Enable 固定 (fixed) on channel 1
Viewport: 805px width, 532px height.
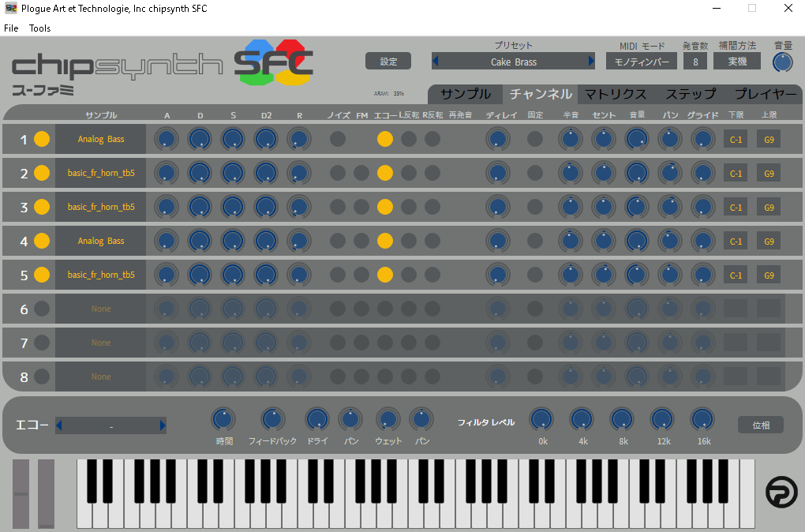(x=535, y=139)
